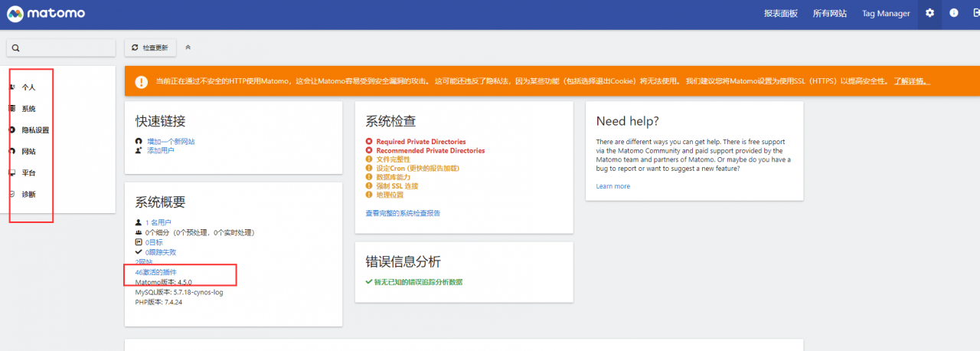Click the 0个细分 summary line
This screenshot has width=980, height=351.
tap(200, 232)
